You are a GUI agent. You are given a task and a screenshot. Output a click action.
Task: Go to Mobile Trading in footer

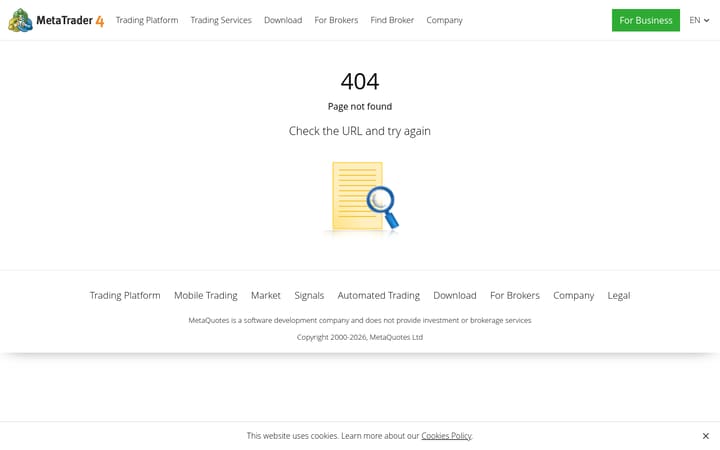(x=206, y=295)
